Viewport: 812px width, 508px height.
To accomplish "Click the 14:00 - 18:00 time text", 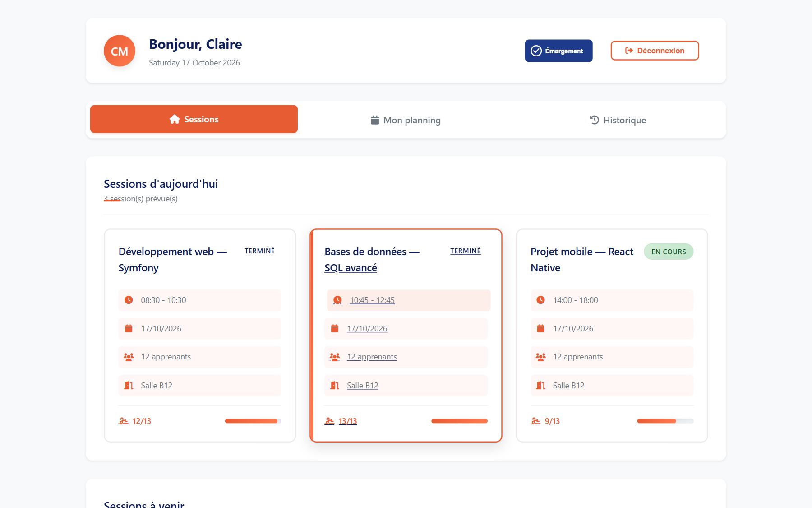I will pyautogui.click(x=576, y=300).
